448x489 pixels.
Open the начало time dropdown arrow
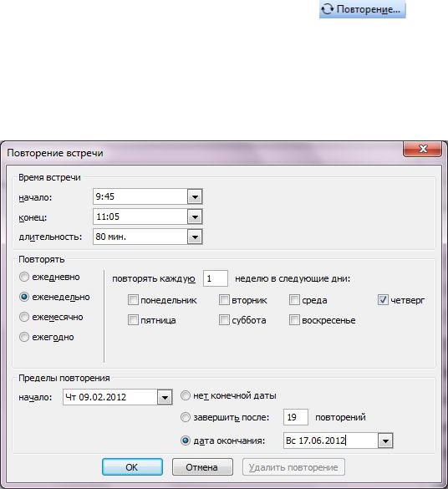(x=195, y=196)
